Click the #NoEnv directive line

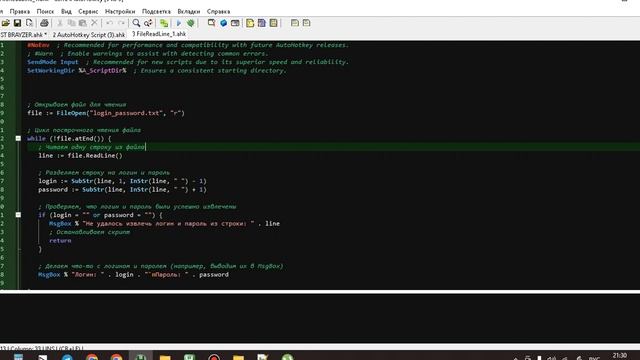(x=188, y=45)
